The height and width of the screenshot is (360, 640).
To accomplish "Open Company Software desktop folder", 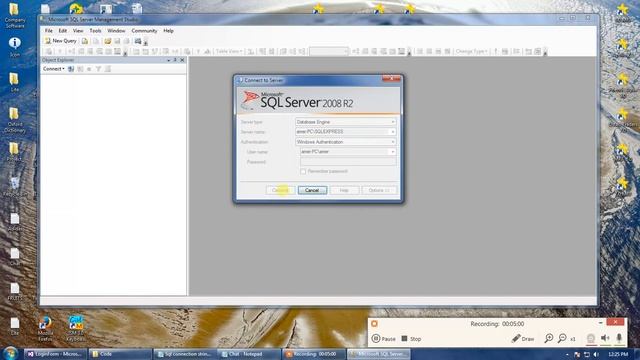I will click(x=15, y=16).
